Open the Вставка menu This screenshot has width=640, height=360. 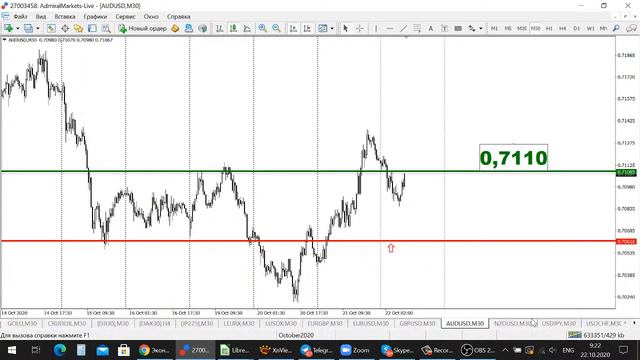(x=65, y=17)
